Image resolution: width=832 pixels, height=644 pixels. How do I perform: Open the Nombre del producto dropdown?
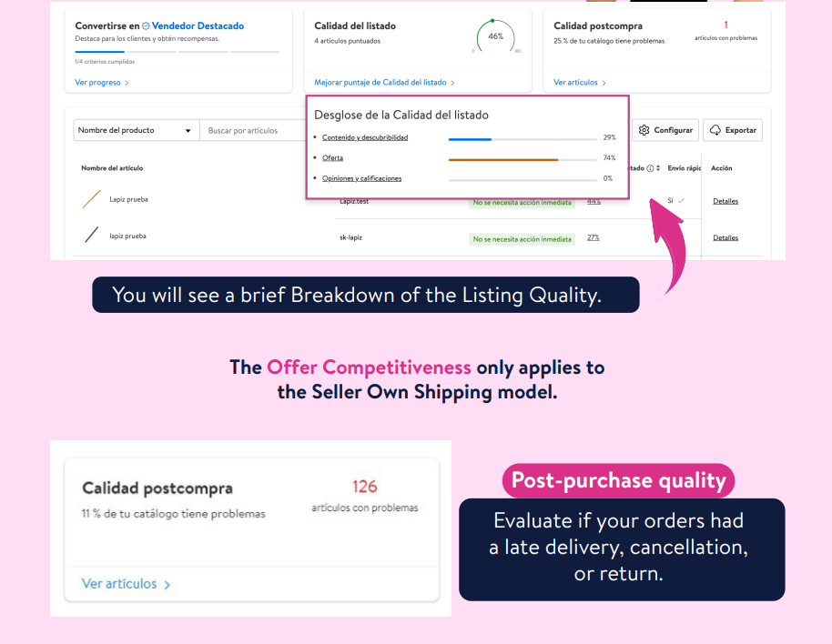pyautogui.click(x=136, y=130)
